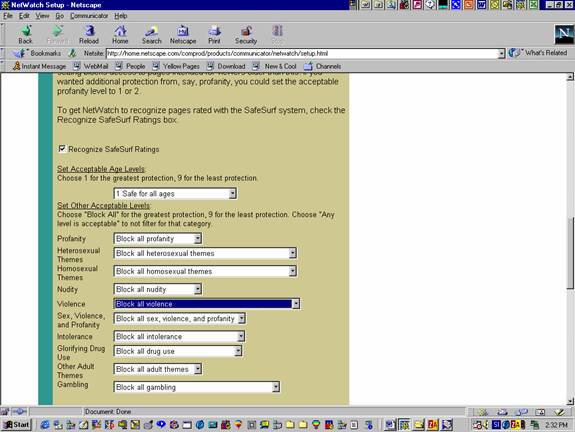The height and width of the screenshot is (432, 575).
Task: Open the Gambling level dropdown
Action: point(197,387)
